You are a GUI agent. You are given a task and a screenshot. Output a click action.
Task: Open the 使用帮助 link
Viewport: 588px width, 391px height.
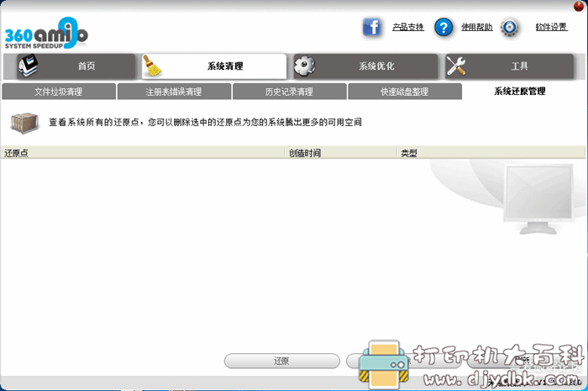476,27
